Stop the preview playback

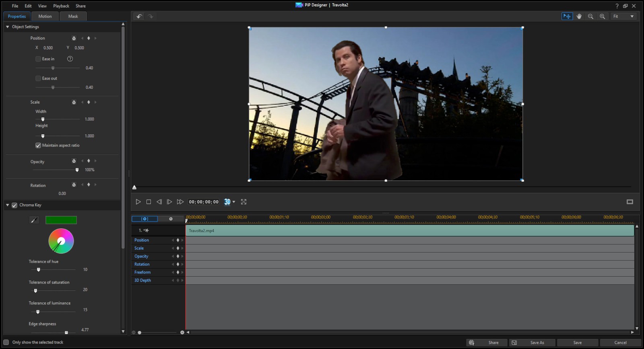(x=149, y=202)
